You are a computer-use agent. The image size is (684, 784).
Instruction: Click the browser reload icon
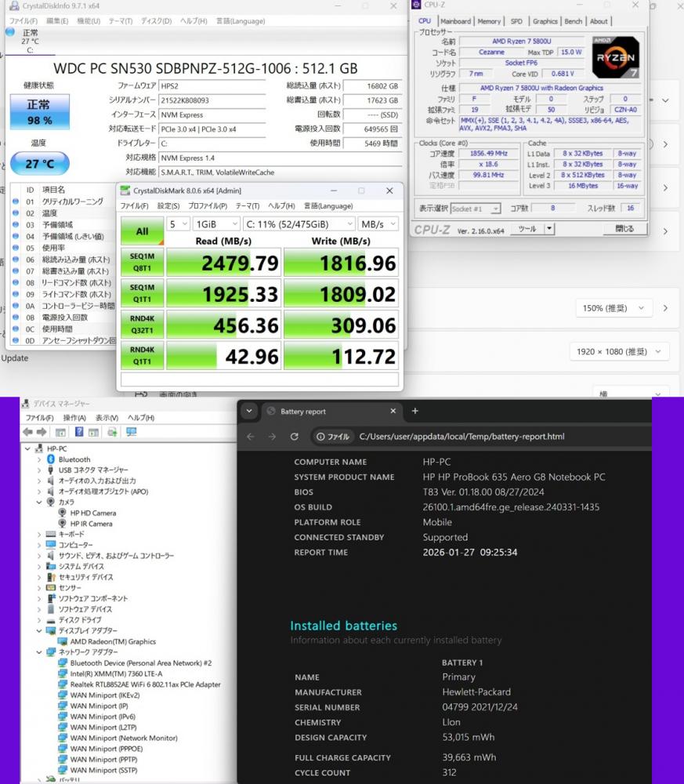tap(295, 437)
